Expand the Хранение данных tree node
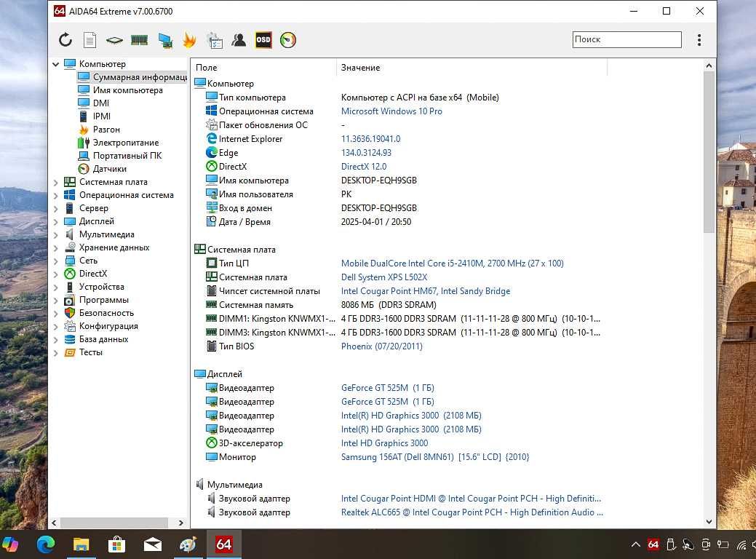Viewport: 756px width, 559px height. click(x=55, y=248)
